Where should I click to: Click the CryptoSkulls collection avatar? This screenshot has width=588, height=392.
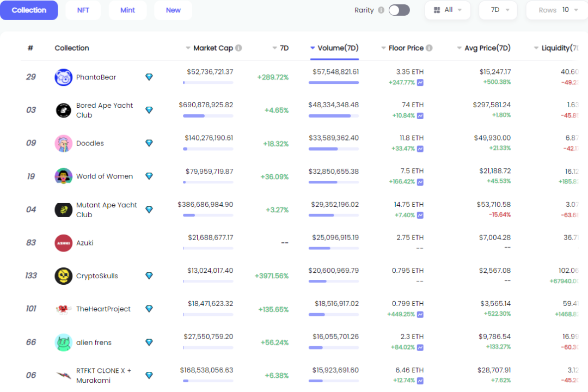63,275
